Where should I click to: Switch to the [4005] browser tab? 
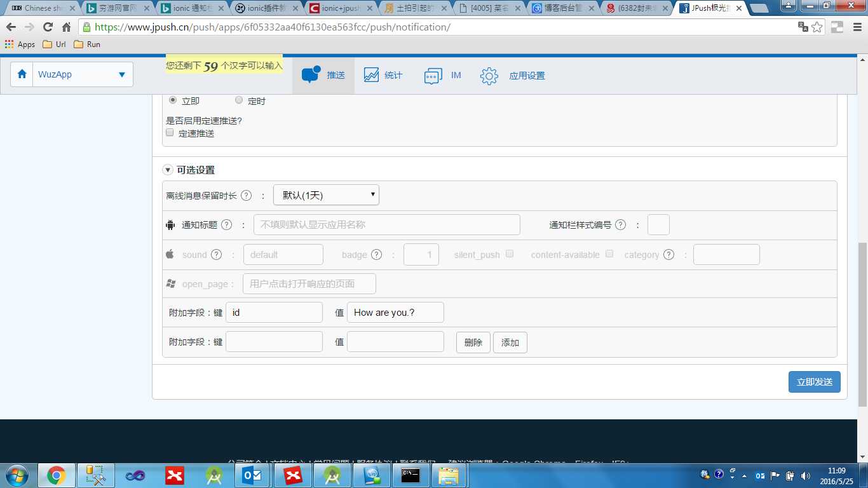[489, 8]
